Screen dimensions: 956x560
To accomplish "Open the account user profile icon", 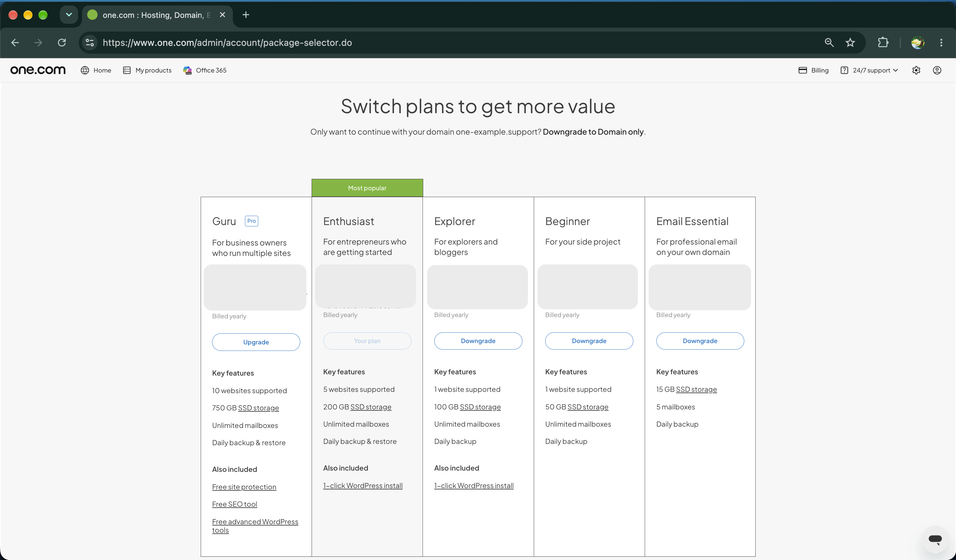I will point(937,70).
